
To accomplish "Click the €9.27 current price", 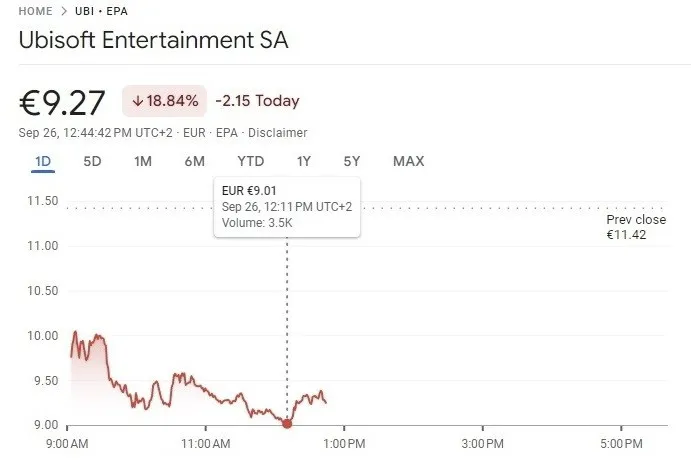I will (62, 103).
